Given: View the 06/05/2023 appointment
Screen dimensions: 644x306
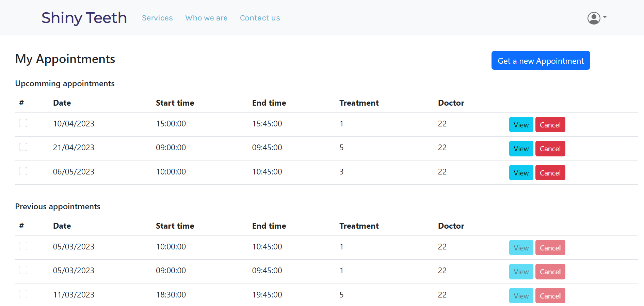Looking at the screenshot, I should (521, 173).
